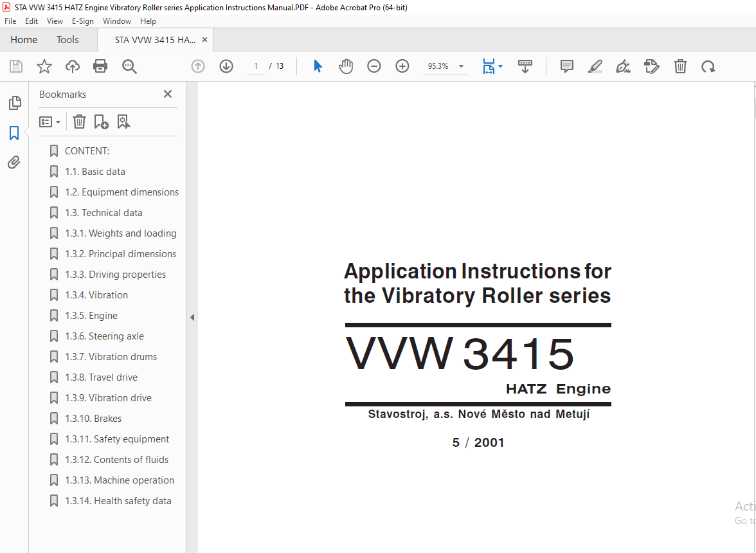Click the Rotate page icon
Image resolution: width=756 pixels, height=553 pixels.
coord(708,66)
